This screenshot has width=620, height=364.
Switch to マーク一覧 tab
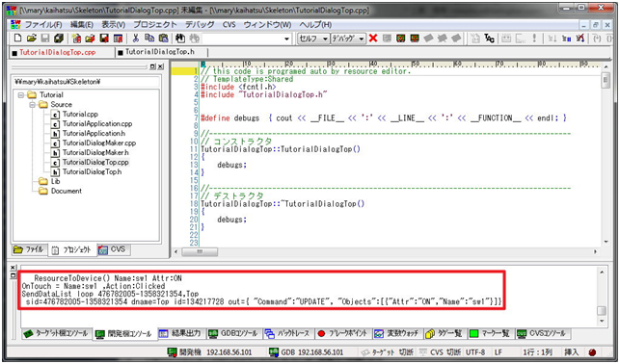[x=490, y=333]
